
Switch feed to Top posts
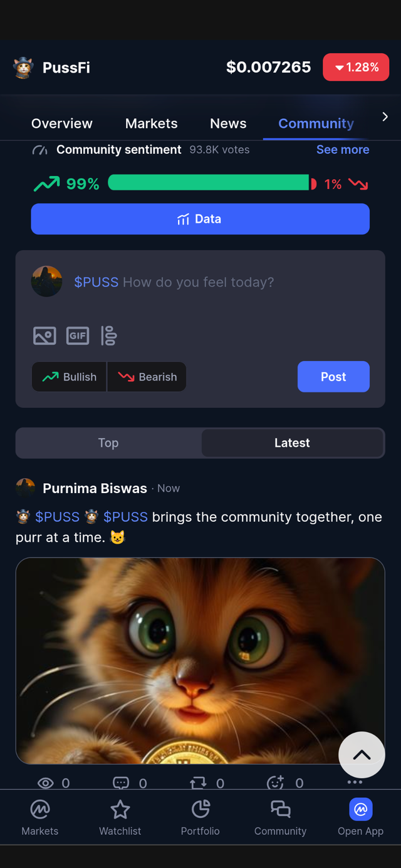108,443
